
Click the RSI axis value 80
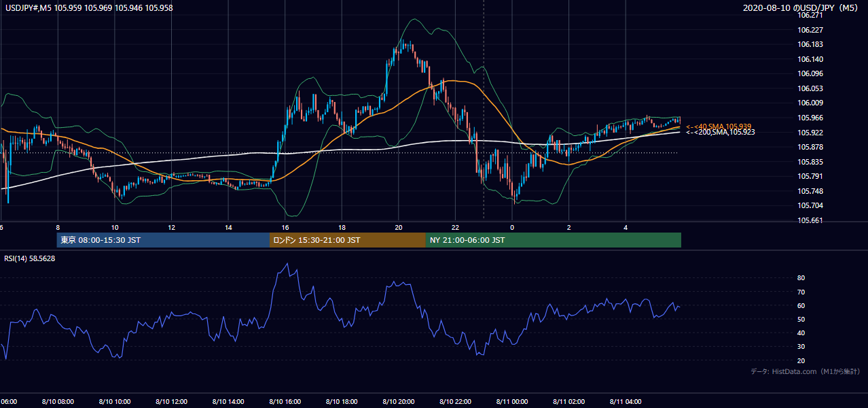(x=801, y=278)
